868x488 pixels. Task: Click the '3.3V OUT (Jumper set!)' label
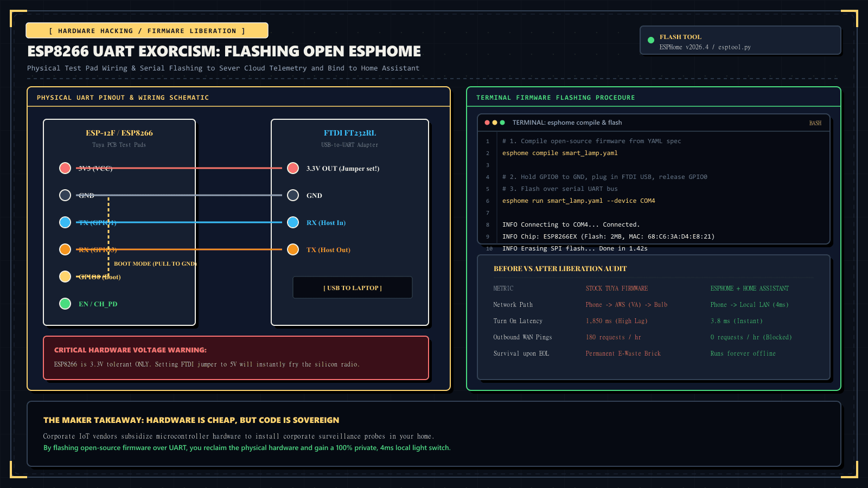343,169
